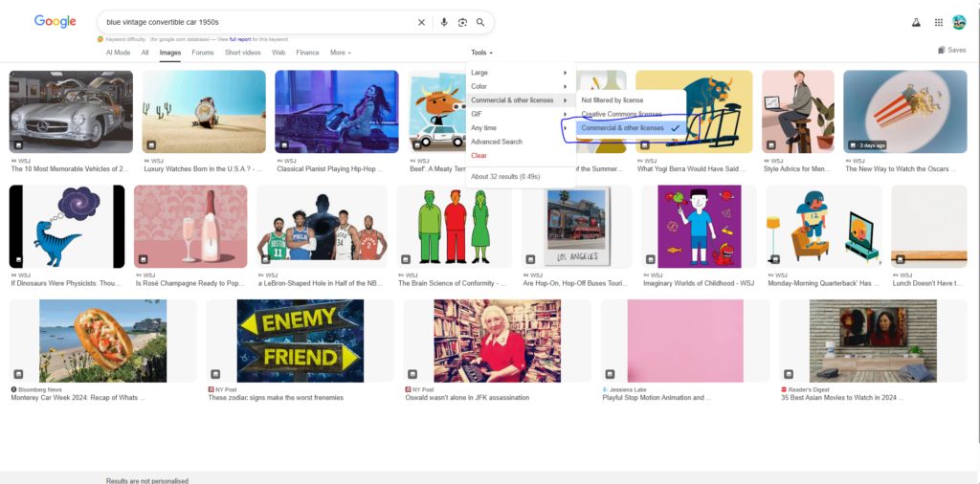Click the magnifying glass search button
This screenshot has height=484, width=980.
pos(480,22)
